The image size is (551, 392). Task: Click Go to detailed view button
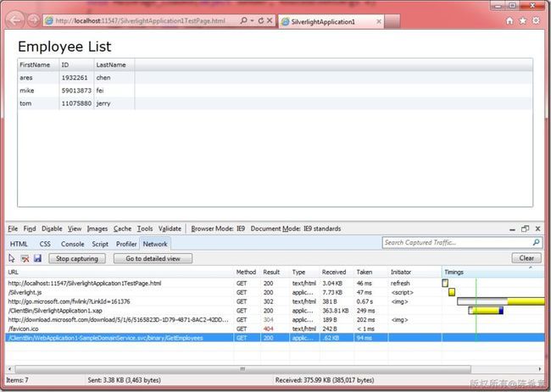pos(153,258)
